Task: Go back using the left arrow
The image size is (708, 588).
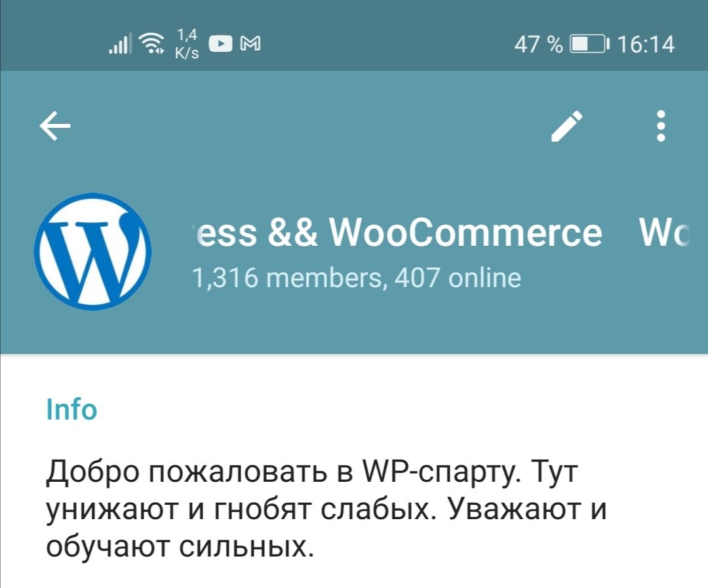Action: [55, 126]
